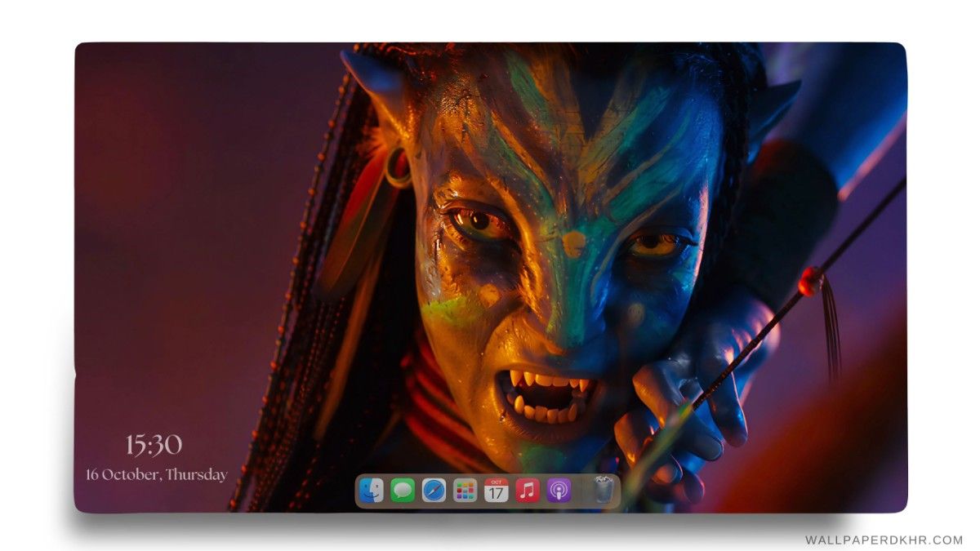
Task: Open Launchpad app grid
Action: coord(465,490)
